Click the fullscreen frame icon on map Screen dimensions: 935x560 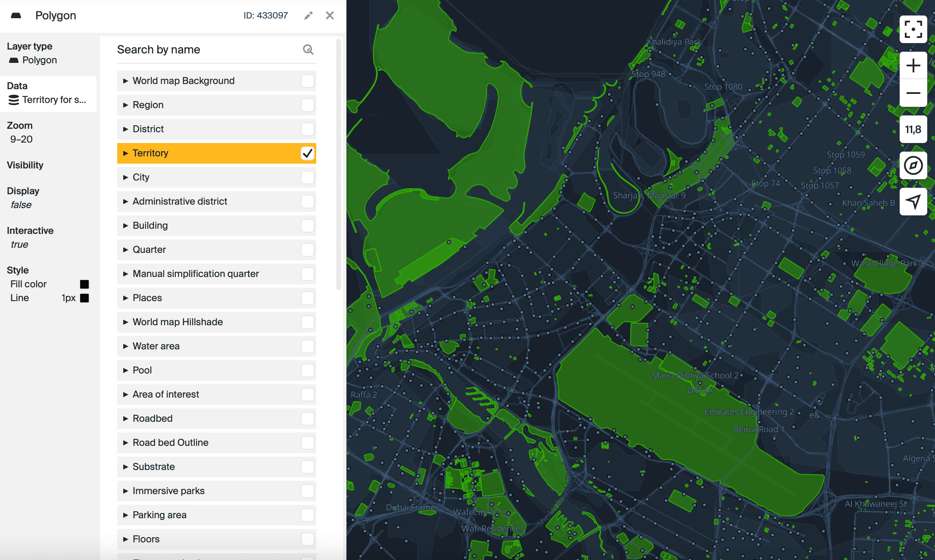(x=913, y=29)
